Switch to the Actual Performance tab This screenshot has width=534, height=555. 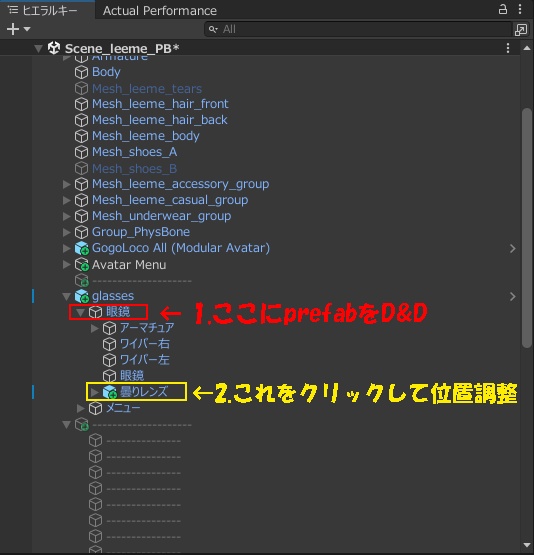pyautogui.click(x=160, y=11)
